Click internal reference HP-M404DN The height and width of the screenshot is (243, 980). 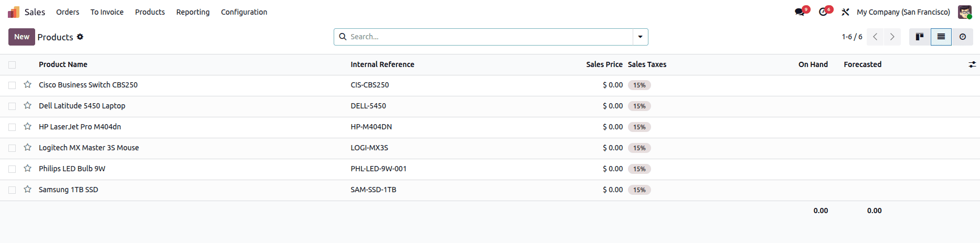[x=371, y=127]
